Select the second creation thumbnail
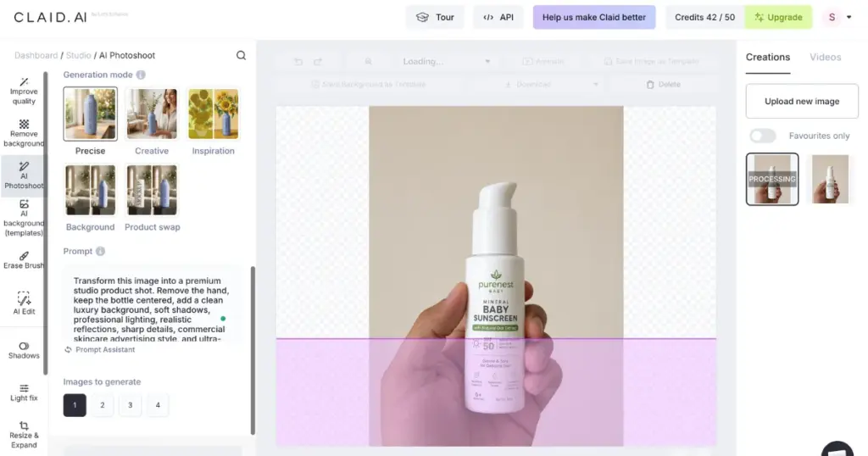The height and width of the screenshot is (456, 868). tap(830, 180)
